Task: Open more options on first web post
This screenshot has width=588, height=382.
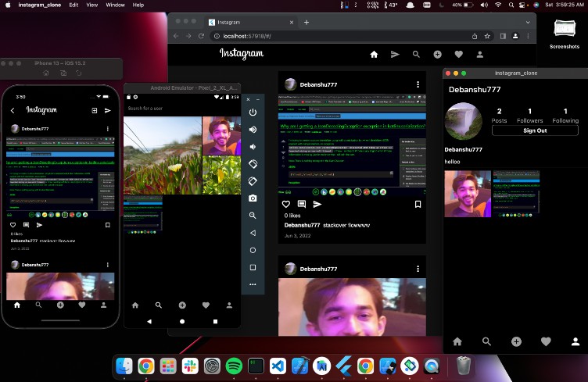Action: pos(418,84)
